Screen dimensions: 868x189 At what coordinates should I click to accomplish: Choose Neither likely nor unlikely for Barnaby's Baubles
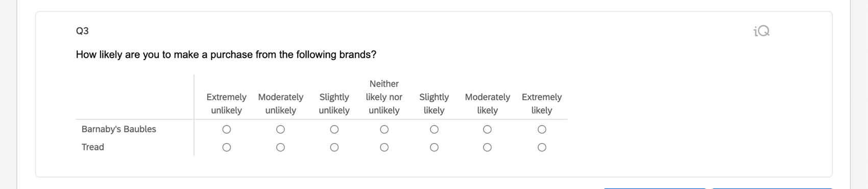pyautogui.click(x=384, y=130)
